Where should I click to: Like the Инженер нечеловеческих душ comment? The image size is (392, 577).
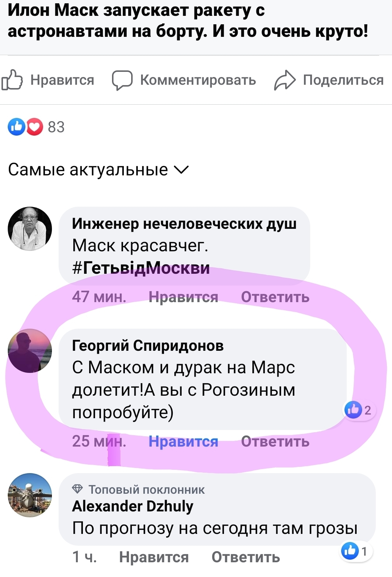click(183, 297)
